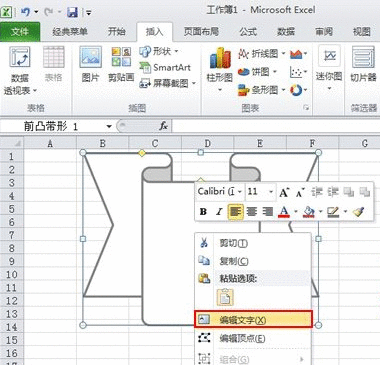This screenshot has width=380, height=365.
Task: Toggle Italic in the mini toolbar
Action: pyautogui.click(x=219, y=212)
